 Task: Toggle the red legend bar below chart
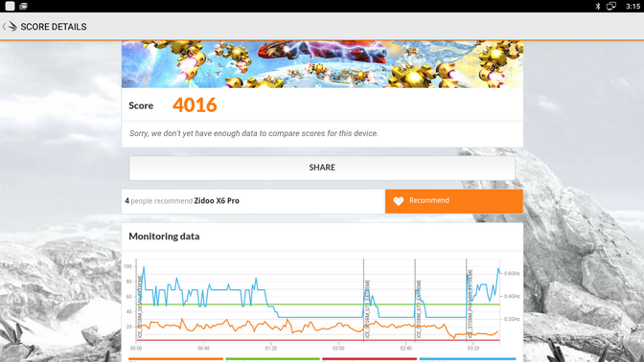pos(370,359)
